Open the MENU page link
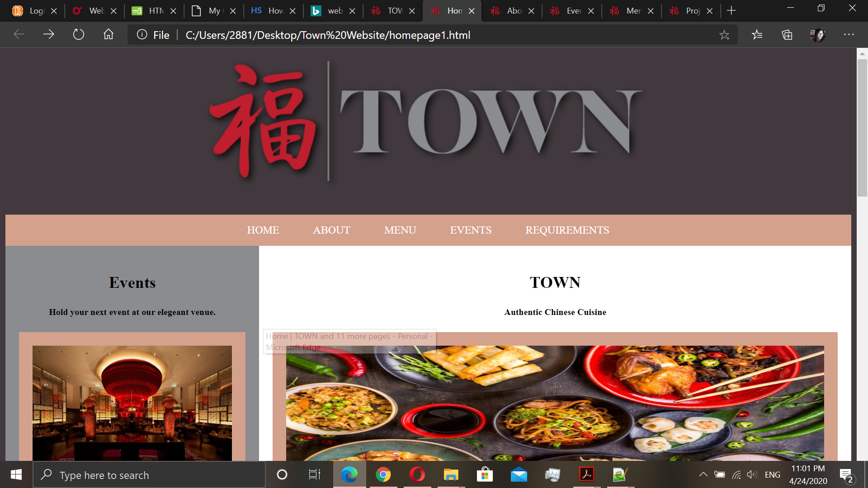This screenshot has height=488, width=868. [x=400, y=230]
